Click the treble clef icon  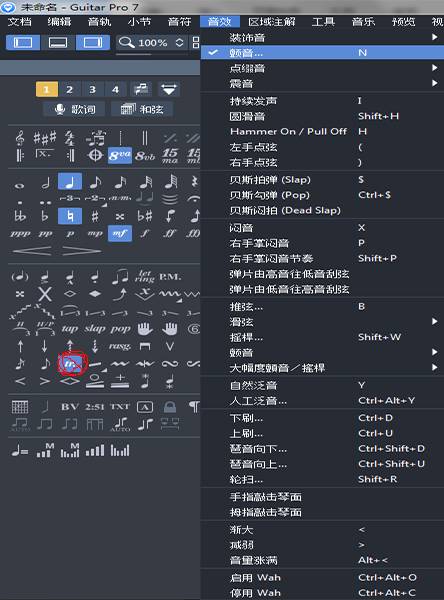click(x=20, y=138)
